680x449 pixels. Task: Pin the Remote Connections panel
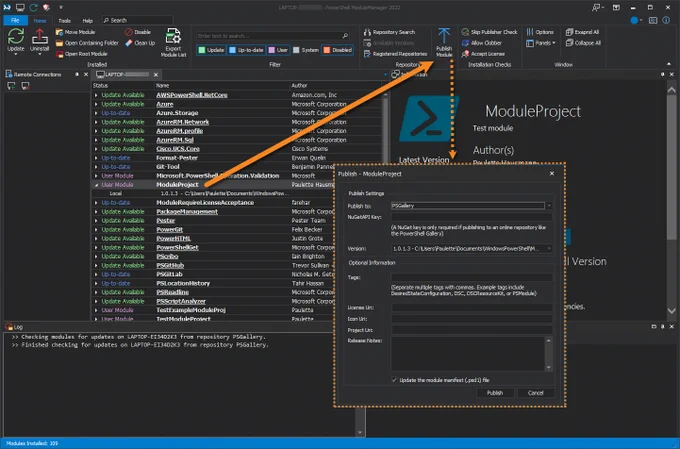77,75
